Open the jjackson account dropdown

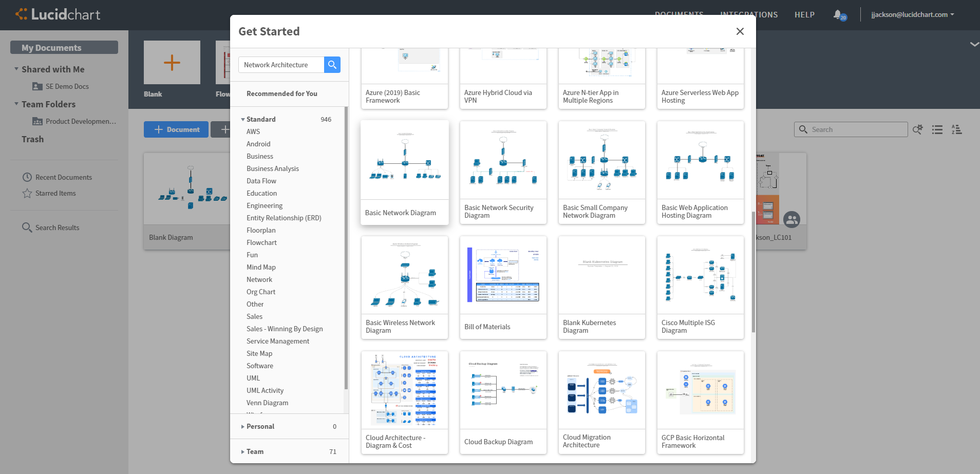pyautogui.click(x=912, y=14)
